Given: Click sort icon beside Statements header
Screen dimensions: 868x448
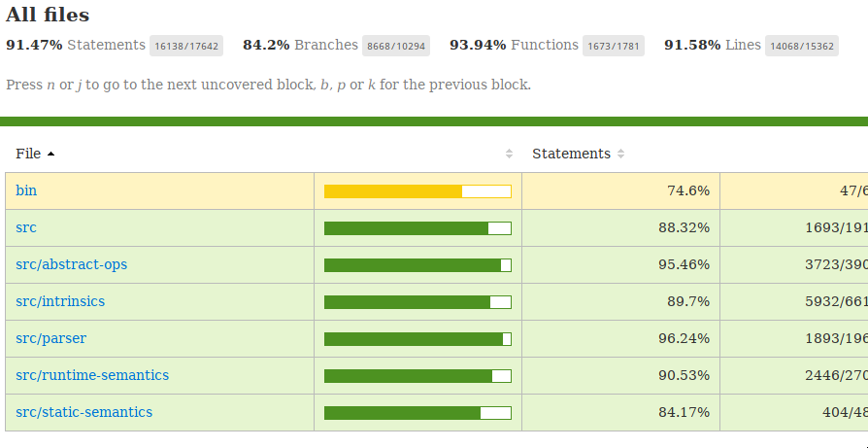Looking at the screenshot, I should point(621,155).
